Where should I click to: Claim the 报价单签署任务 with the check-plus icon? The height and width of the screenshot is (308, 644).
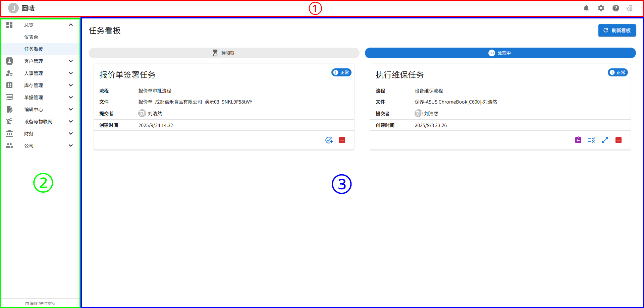[329, 140]
